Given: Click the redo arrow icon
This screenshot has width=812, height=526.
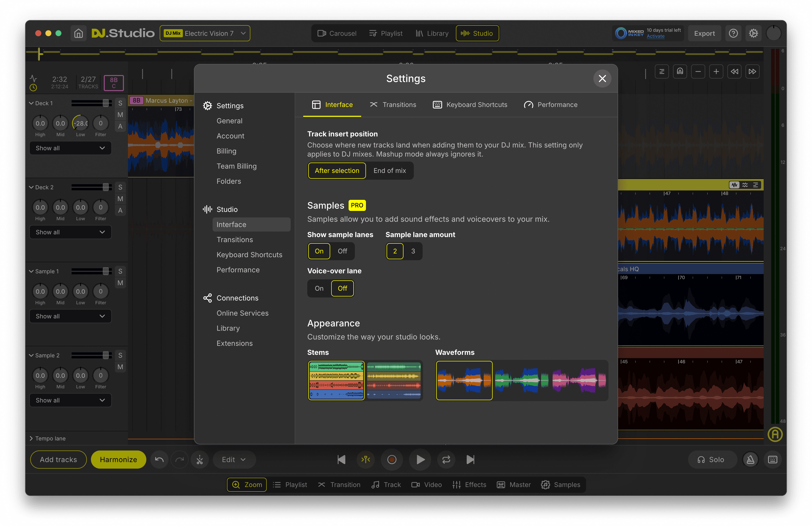Looking at the screenshot, I should (x=180, y=460).
